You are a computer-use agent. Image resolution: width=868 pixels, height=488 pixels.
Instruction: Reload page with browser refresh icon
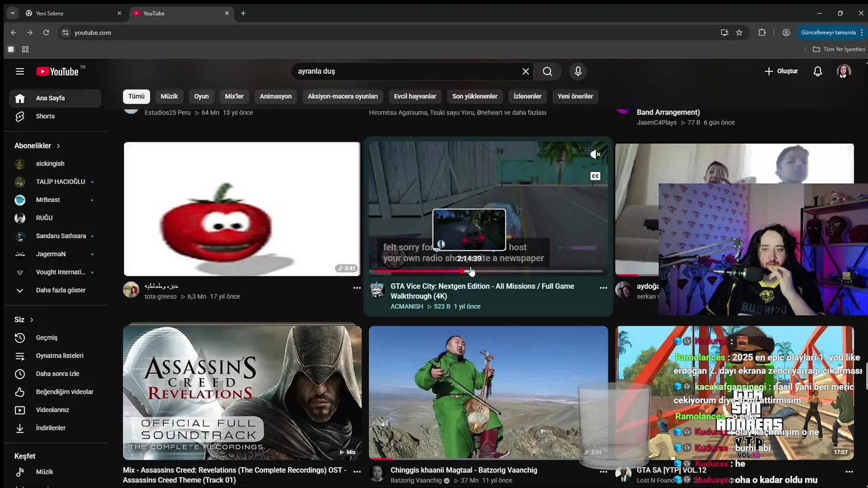point(46,33)
